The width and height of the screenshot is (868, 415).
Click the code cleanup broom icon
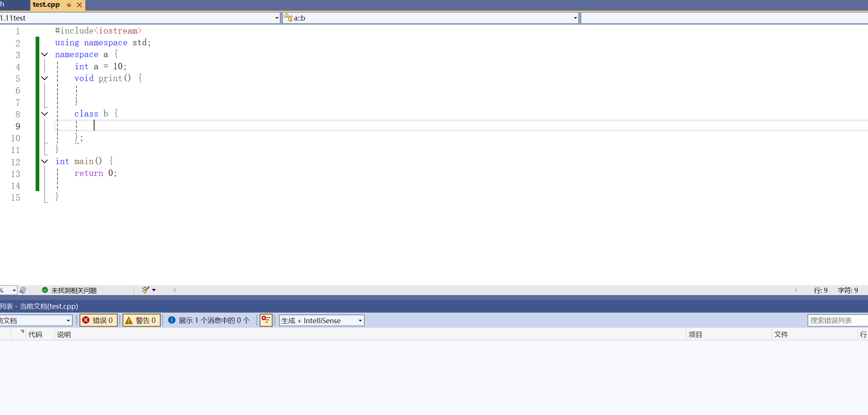(145, 290)
